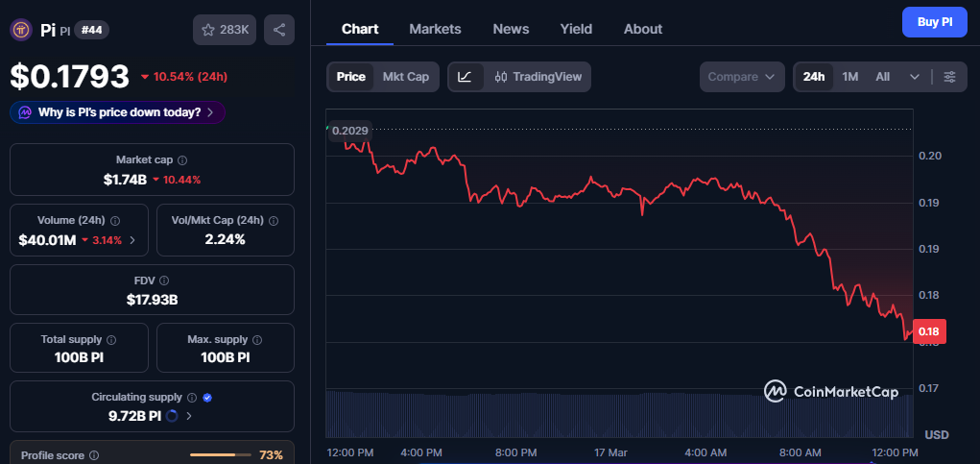Click the Market cap info icon
This screenshot has width=980, height=464.
point(182,160)
